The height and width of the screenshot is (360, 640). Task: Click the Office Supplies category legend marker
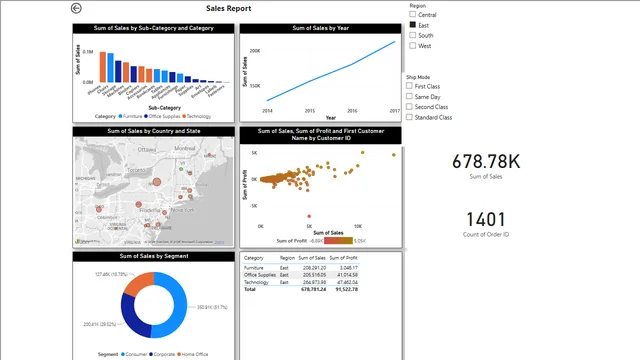point(146,116)
